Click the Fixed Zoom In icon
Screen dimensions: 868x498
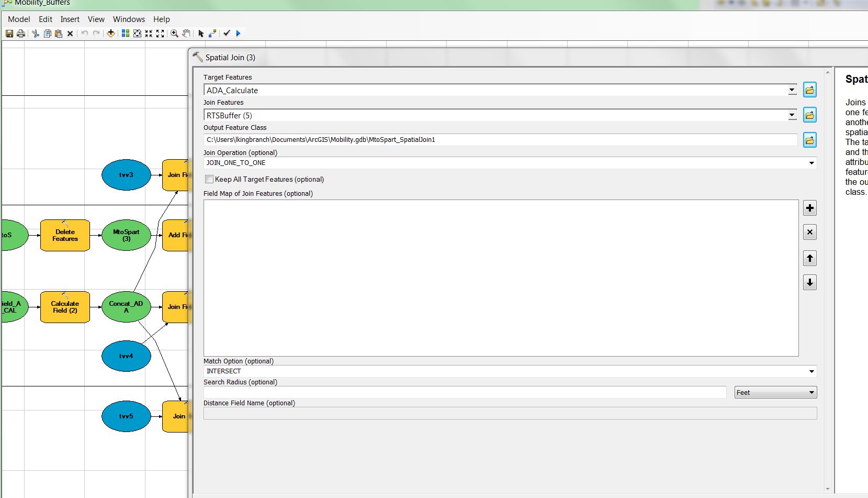pyautogui.click(x=149, y=34)
